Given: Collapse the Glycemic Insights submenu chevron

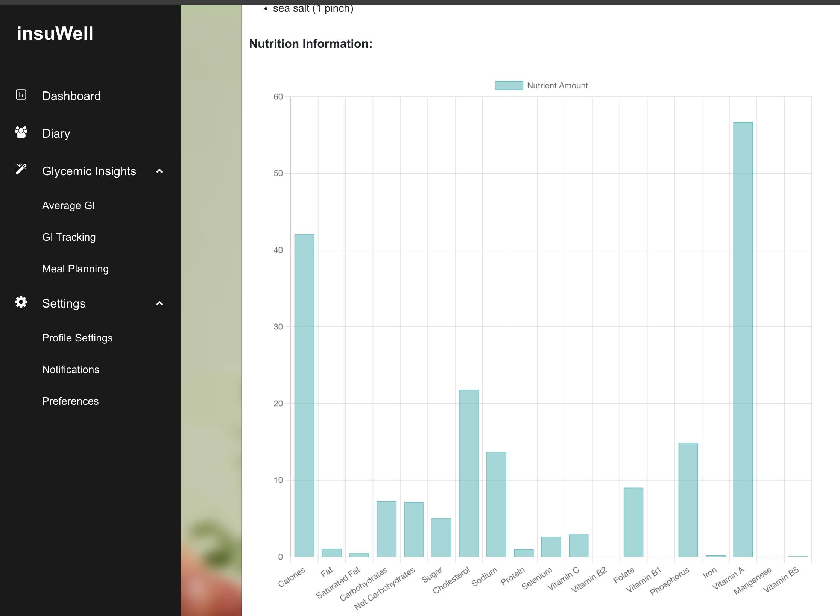Looking at the screenshot, I should pos(159,171).
